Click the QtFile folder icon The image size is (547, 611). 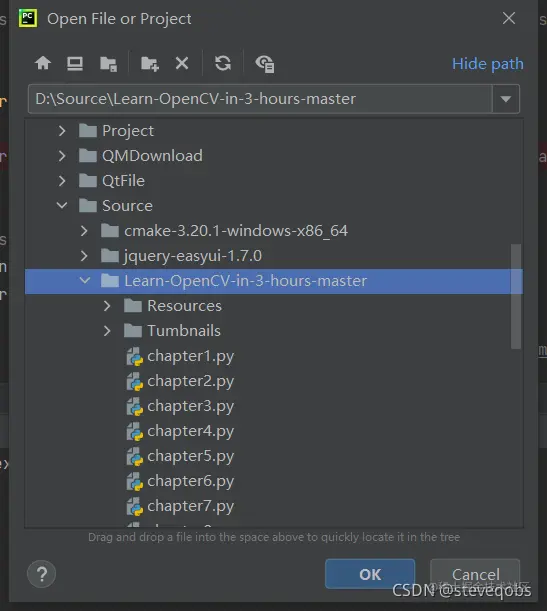pos(88,181)
